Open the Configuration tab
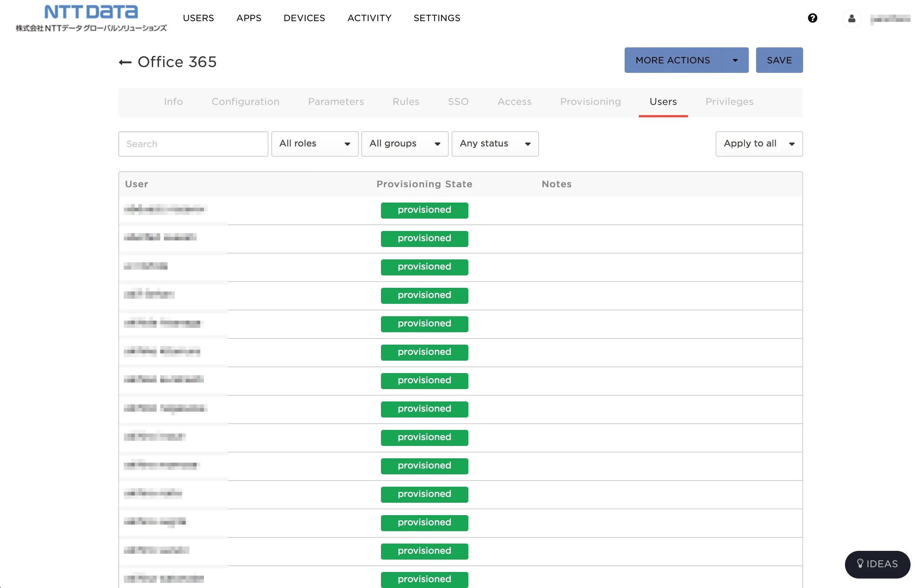 pos(245,102)
